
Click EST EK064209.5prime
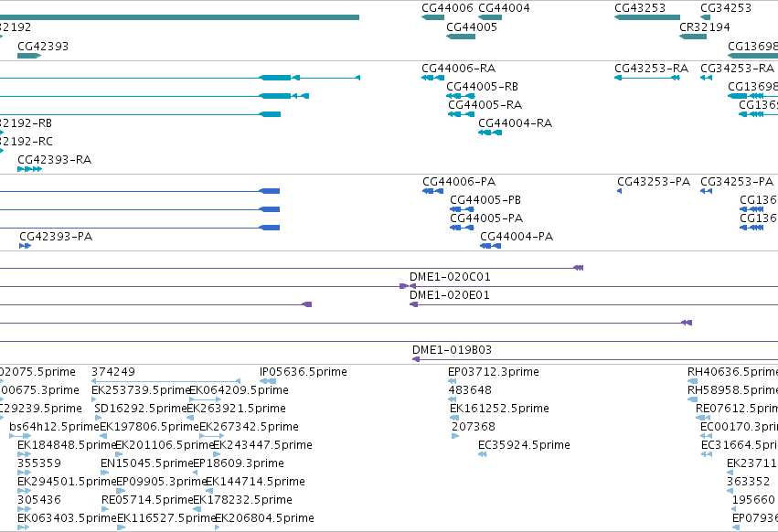[x=239, y=390]
